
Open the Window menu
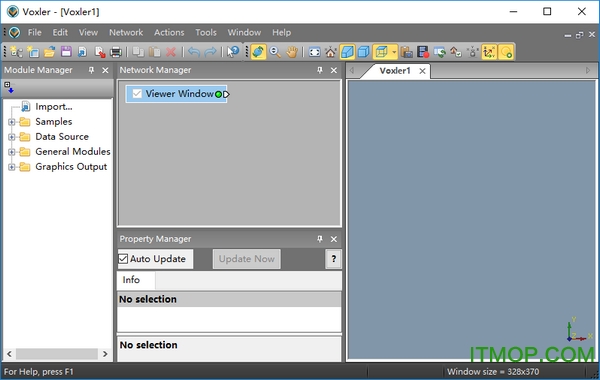pyautogui.click(x=245, y=33)
